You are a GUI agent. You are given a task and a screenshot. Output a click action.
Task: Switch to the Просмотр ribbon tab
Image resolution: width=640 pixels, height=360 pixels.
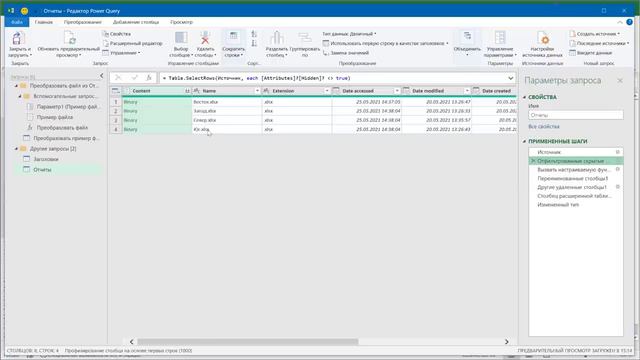tap(182, 22)
